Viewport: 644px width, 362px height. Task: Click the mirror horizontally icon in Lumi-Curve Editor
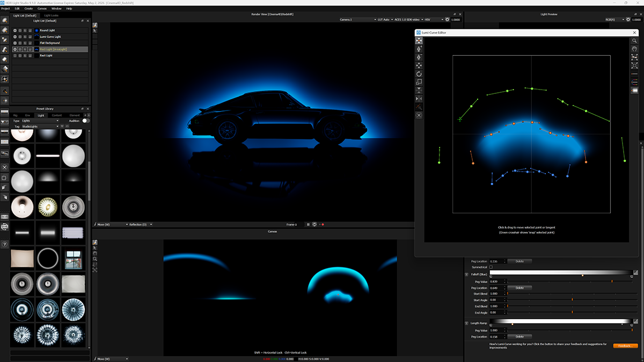pyautogui.click(x=419, y=99)
